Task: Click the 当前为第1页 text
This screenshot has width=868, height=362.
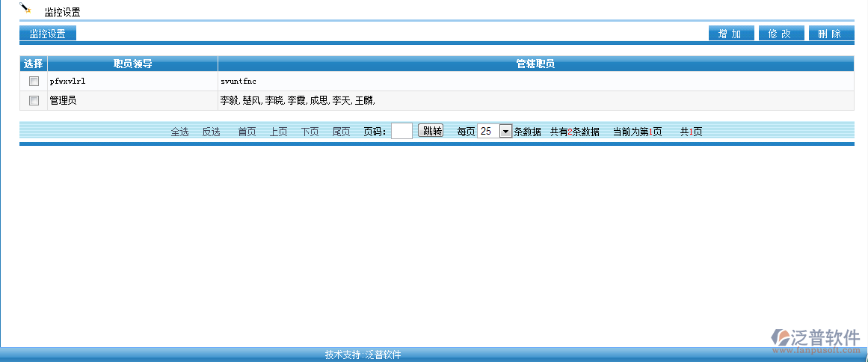Action: (x=638, y=132)
